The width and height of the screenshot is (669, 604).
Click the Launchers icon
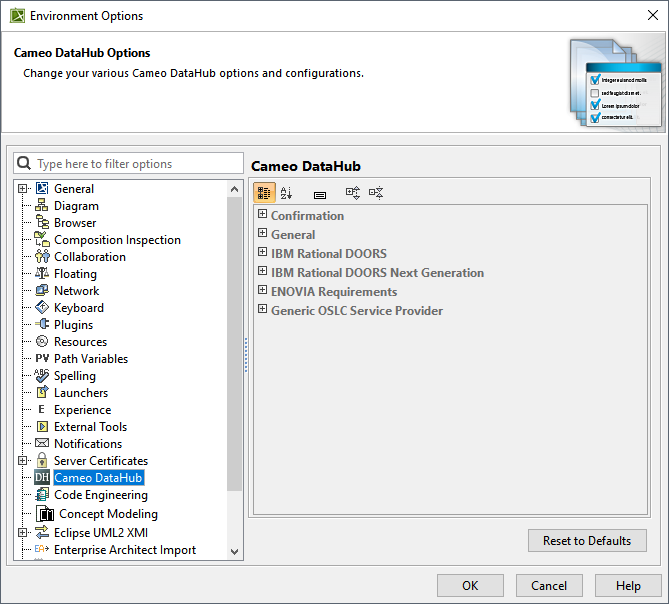[x=42, y=392]
